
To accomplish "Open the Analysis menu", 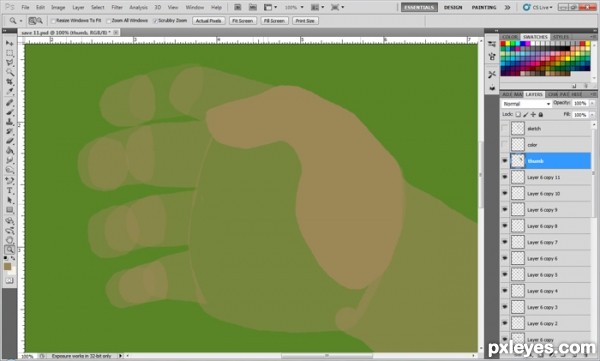I will point(139,7).
